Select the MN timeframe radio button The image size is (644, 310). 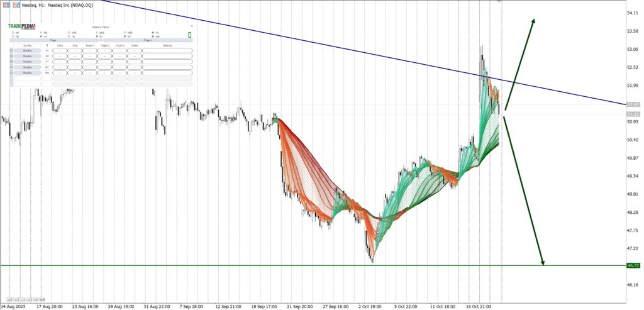click(x=153, y=36)
